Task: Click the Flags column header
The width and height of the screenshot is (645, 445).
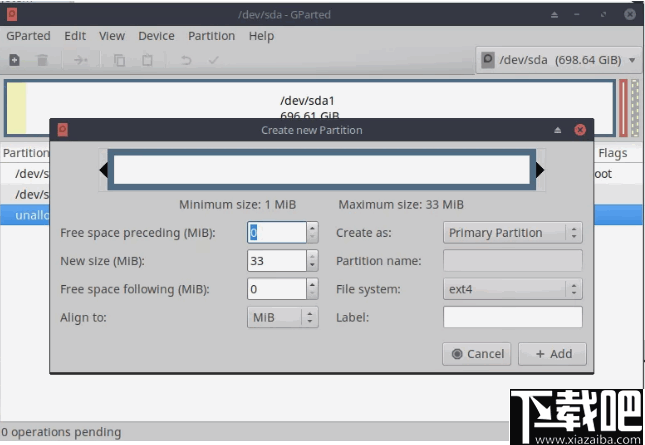Action: pos(613,153)
